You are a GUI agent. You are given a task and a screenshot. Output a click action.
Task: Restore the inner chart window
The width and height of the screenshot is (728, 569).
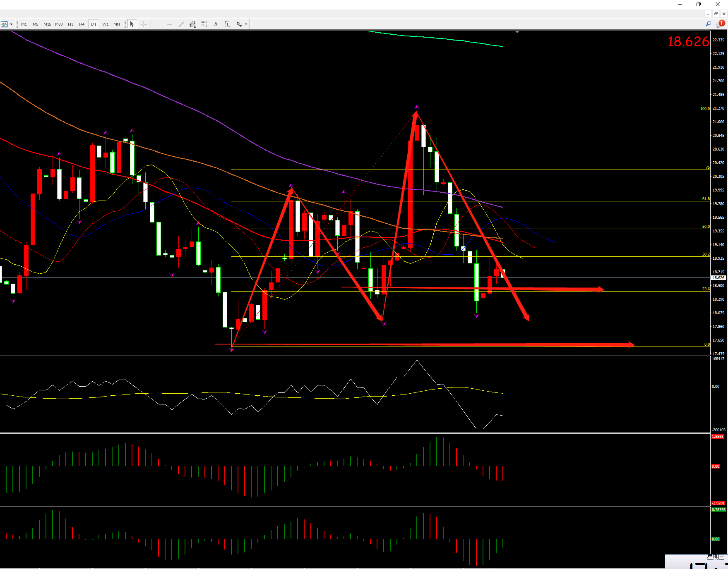[716, 14]
